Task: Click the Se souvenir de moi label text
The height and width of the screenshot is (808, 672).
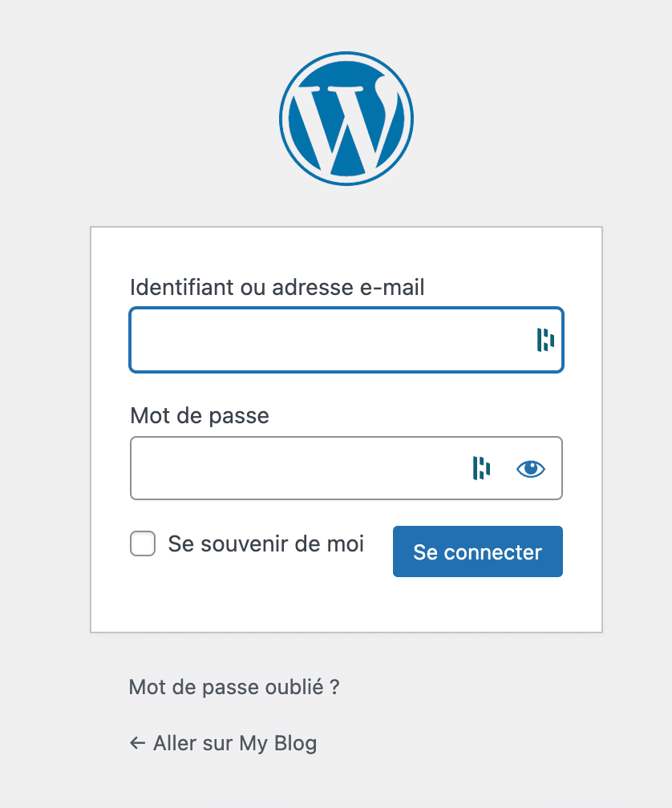Action: (x=266, y=544)
